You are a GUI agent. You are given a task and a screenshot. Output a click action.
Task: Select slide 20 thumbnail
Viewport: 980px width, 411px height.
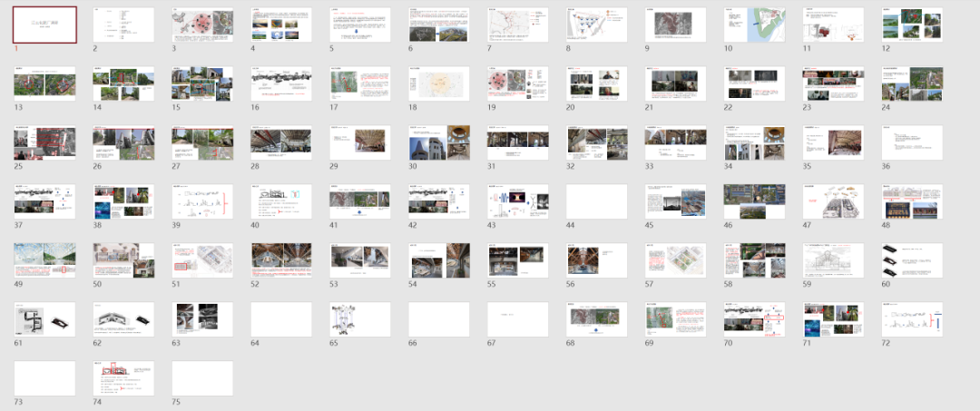[x=597, y=83]
